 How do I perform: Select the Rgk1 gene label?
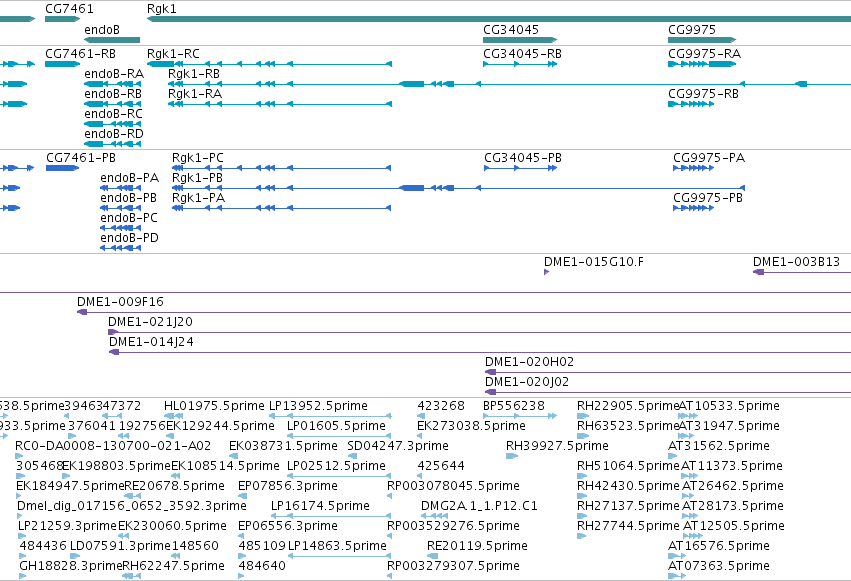click(161, 9)
